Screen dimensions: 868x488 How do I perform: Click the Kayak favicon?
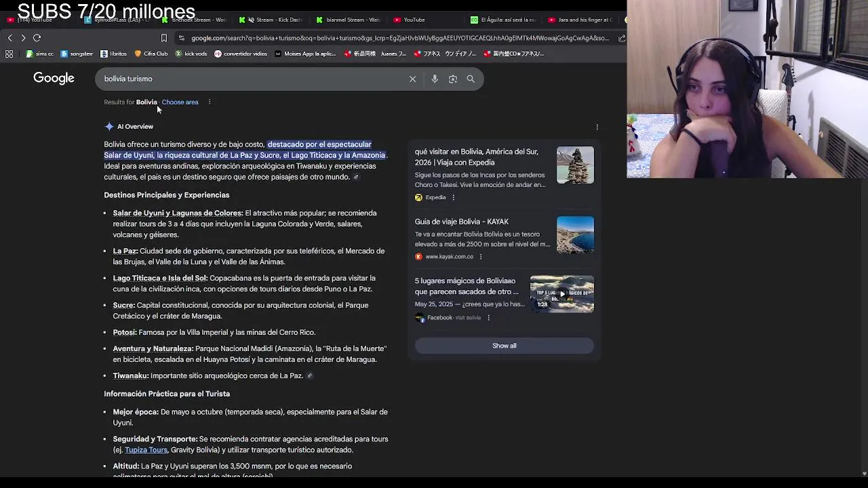click(x=418, y=257)
